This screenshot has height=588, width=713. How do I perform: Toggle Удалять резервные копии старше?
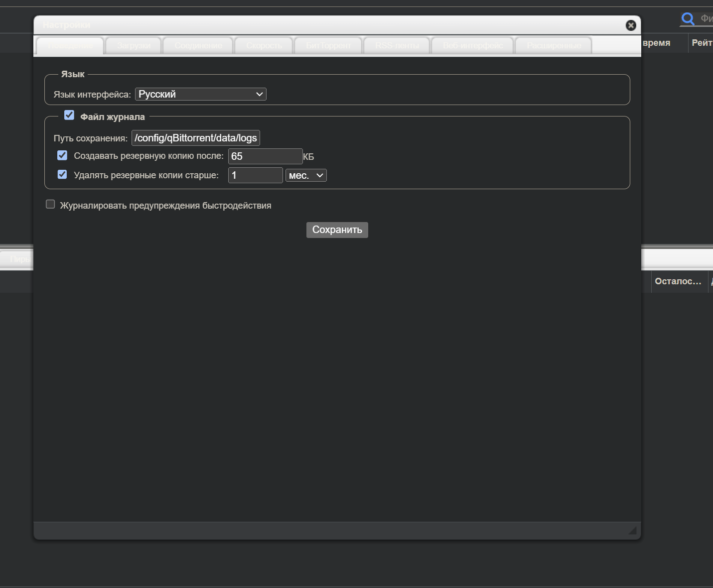coord(62,174)
